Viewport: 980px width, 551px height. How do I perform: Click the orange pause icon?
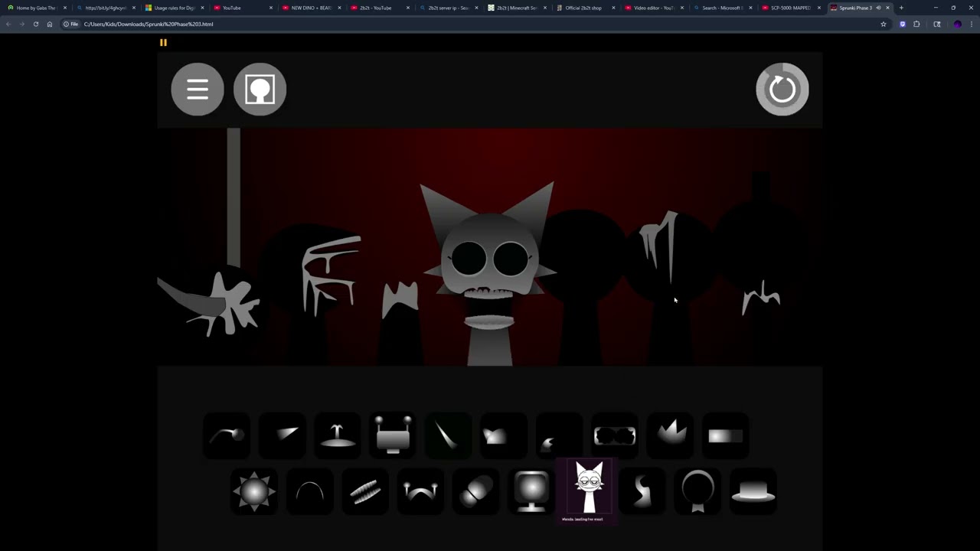tap(163, 42)
